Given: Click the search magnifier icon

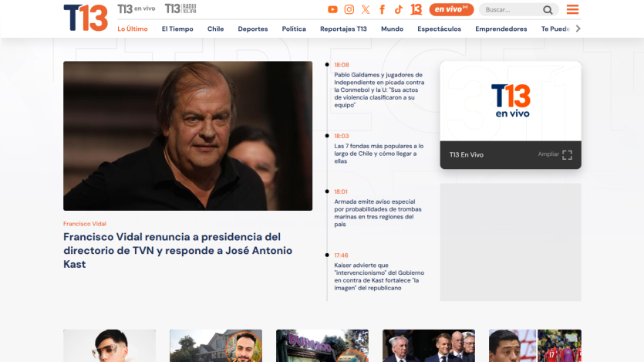Looking at the screenshot, I should [548, 10].
